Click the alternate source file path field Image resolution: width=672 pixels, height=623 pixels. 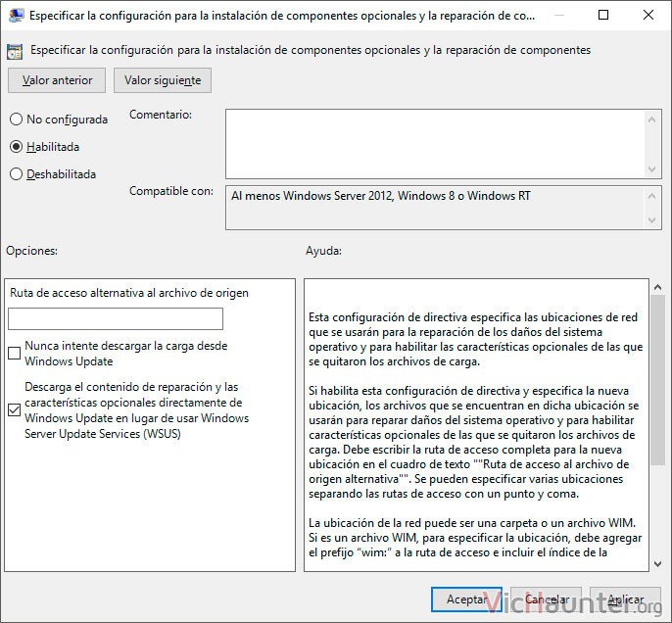[116, 318]
